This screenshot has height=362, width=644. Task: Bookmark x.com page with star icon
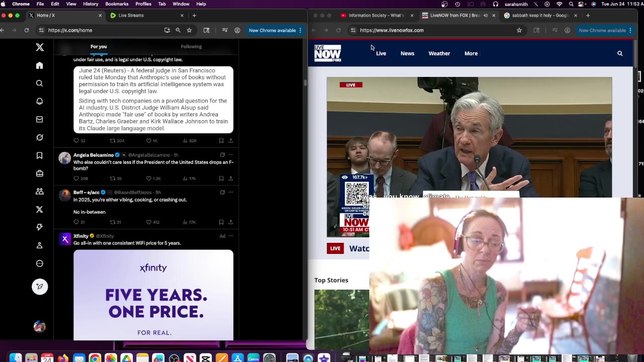pos(189,30)
